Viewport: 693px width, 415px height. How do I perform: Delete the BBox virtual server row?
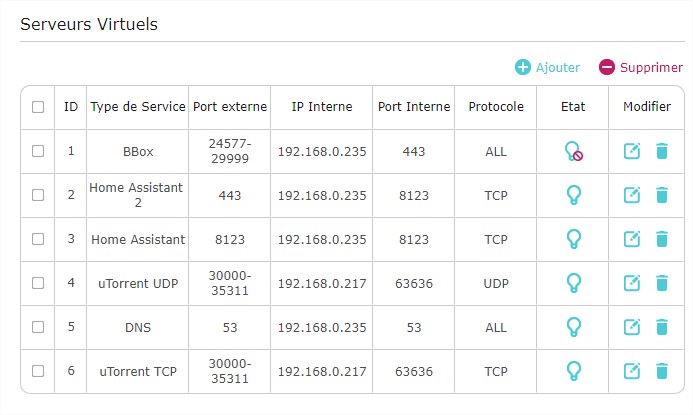(662, 151)
